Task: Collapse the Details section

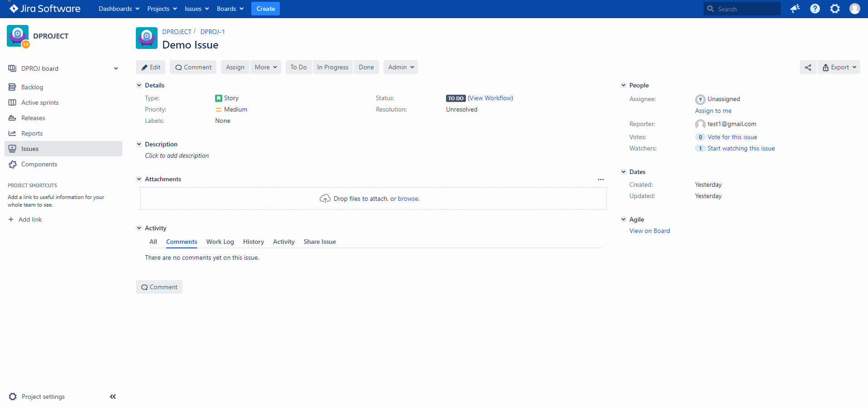Action: [x=139, y=85]
